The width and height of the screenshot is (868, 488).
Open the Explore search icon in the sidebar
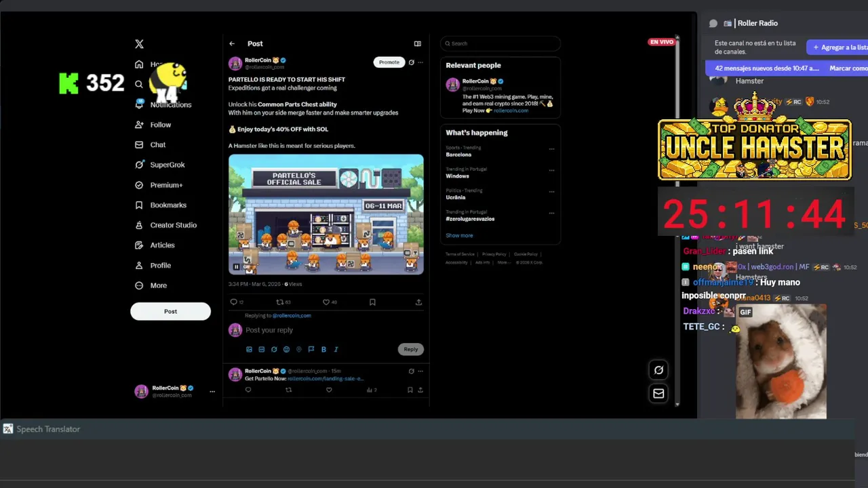point(139,84)
